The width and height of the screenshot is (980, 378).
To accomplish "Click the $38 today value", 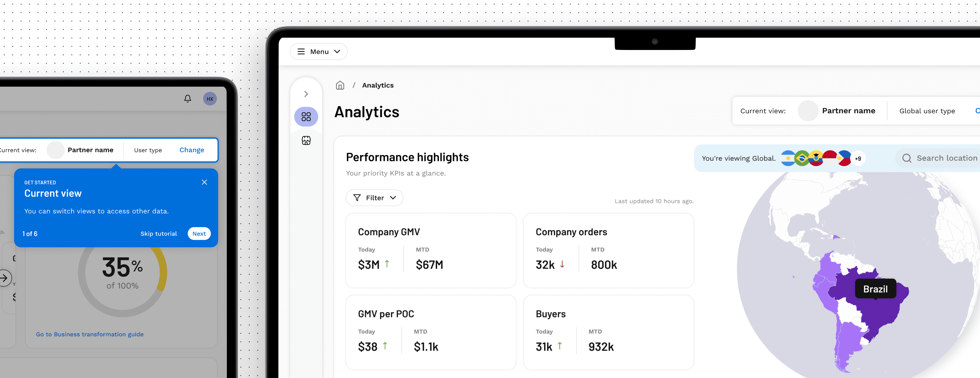I will (x=367, y=347).
